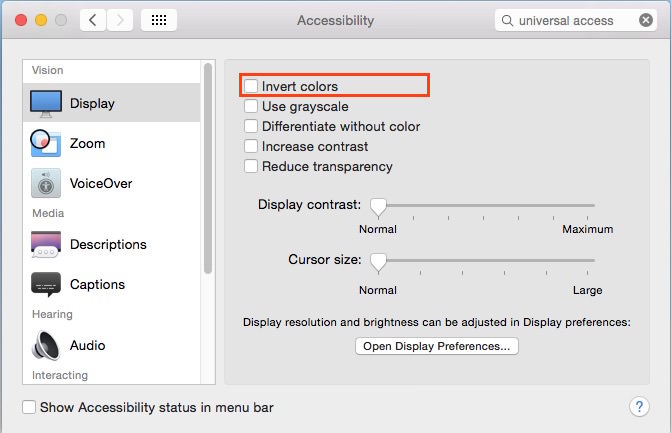671x433 pixels.
Task: Click the Cursor size slider track
Action: [486, 260]
